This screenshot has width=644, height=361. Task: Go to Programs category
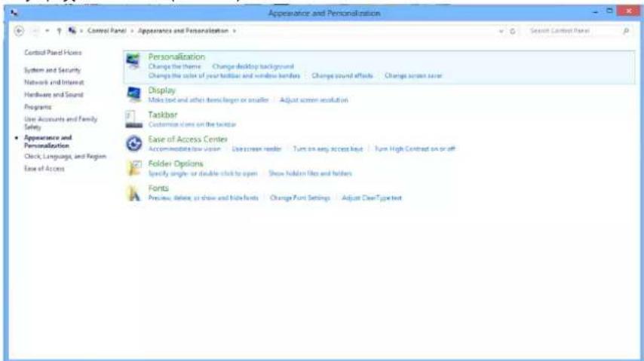point(38,107)
